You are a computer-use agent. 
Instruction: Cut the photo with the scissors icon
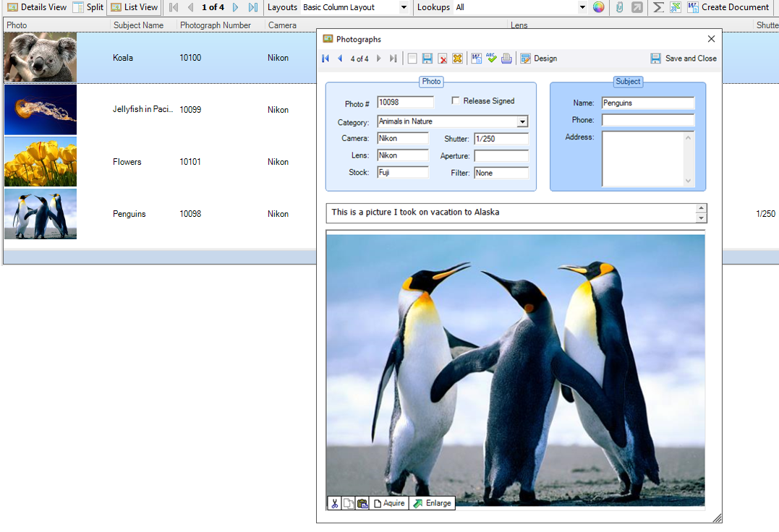pos(334,503)
